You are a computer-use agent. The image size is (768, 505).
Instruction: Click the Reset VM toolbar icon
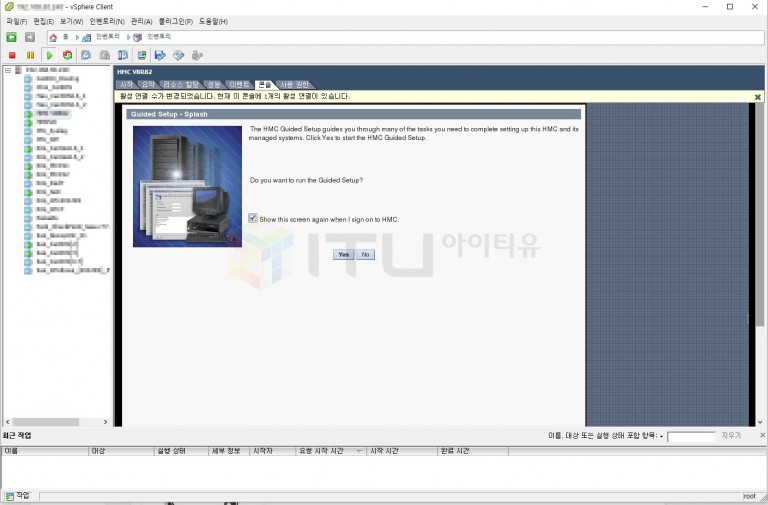coord(67,55)
